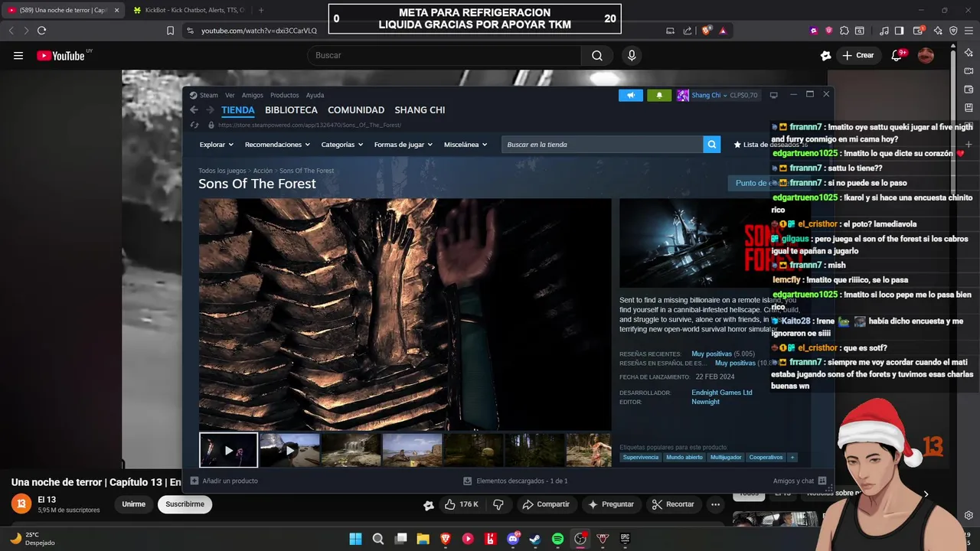Image resolution: width=980 pixels, height=551 pixels.
Task: Toggle the browser sidebar panel icon
Action: point(900,31)
